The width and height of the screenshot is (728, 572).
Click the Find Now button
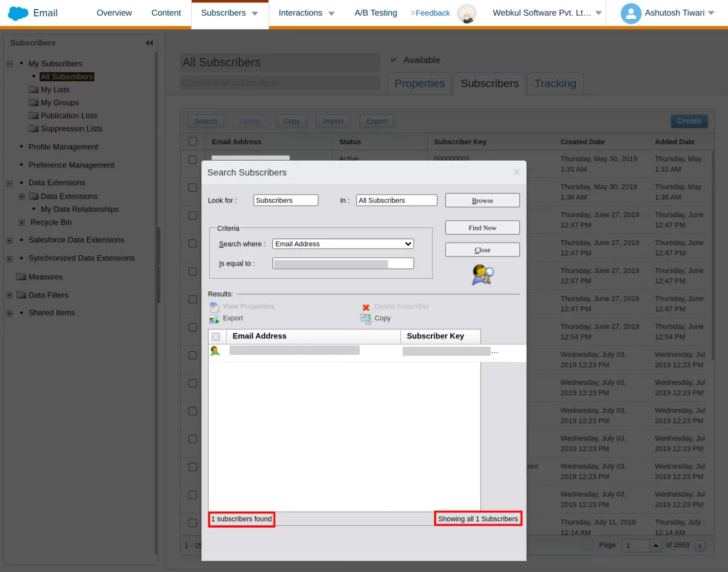tap(482, 228)
